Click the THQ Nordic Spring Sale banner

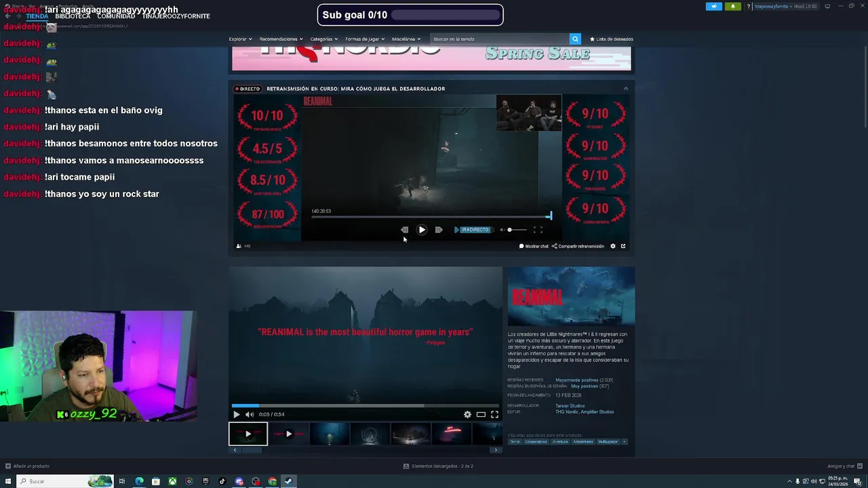pyautogui.click(x=431, y=58)
